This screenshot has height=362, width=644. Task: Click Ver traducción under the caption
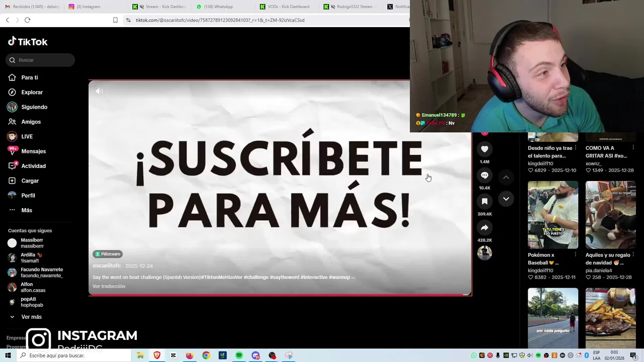coord(109,286)
